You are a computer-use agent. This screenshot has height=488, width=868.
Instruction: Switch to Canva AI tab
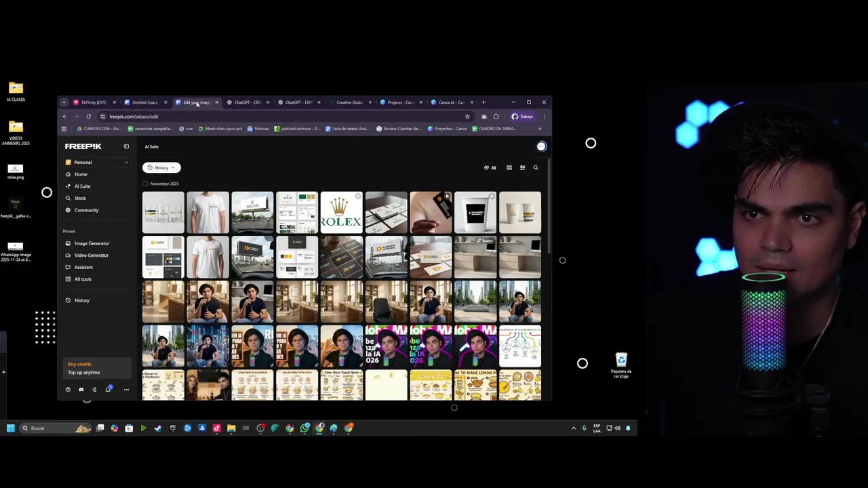452,102
